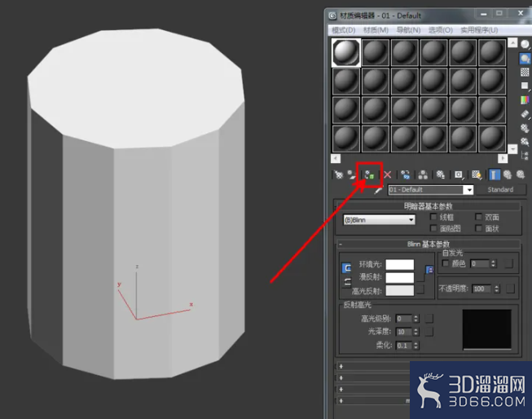Open the Sample Type sphere flyout
The image size is (532, 419).
pyautogui.click(x=525, y=45)
